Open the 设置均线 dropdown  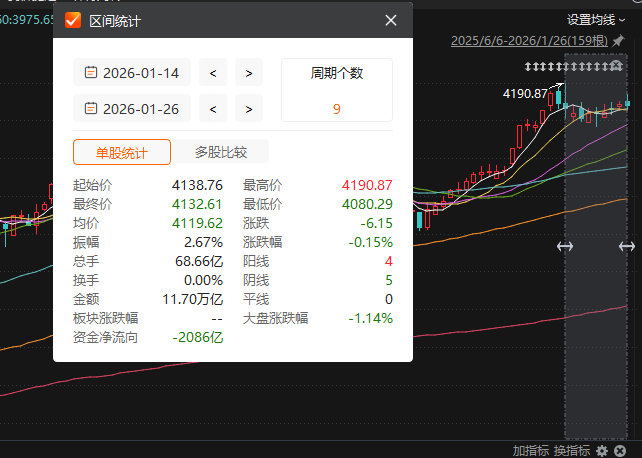[600, 19]
